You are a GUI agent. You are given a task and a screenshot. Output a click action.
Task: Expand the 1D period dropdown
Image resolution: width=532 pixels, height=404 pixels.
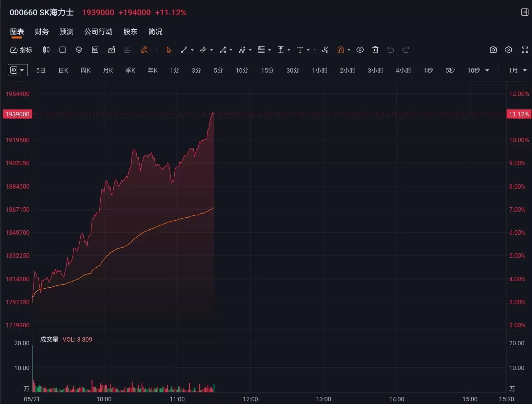point(18,70)
